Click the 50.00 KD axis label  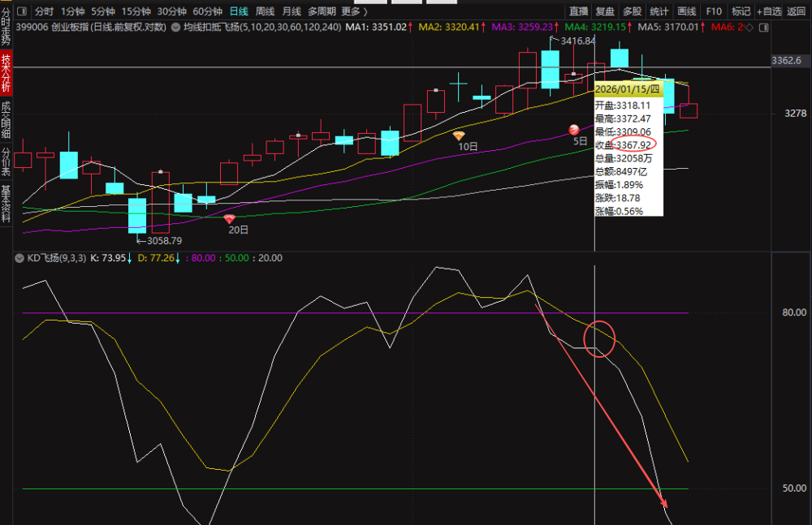pos(794,488)
